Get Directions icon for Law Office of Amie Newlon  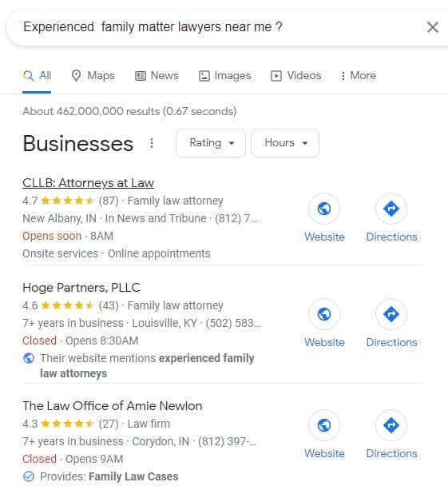click(x=391, y=425)
